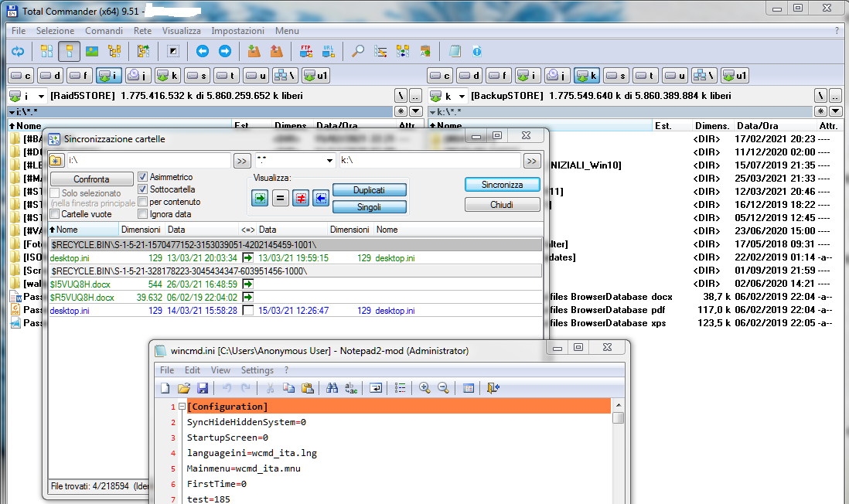The height and width of the screenshot is (504, 849).
Task: Check the Cartelle vuote checkbox
Action: pyautogui.click(x=55, y=214)
